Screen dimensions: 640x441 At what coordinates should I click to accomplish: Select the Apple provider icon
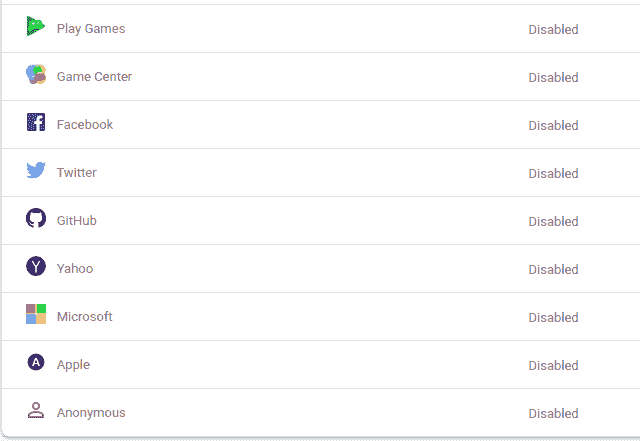coord(36,363)
